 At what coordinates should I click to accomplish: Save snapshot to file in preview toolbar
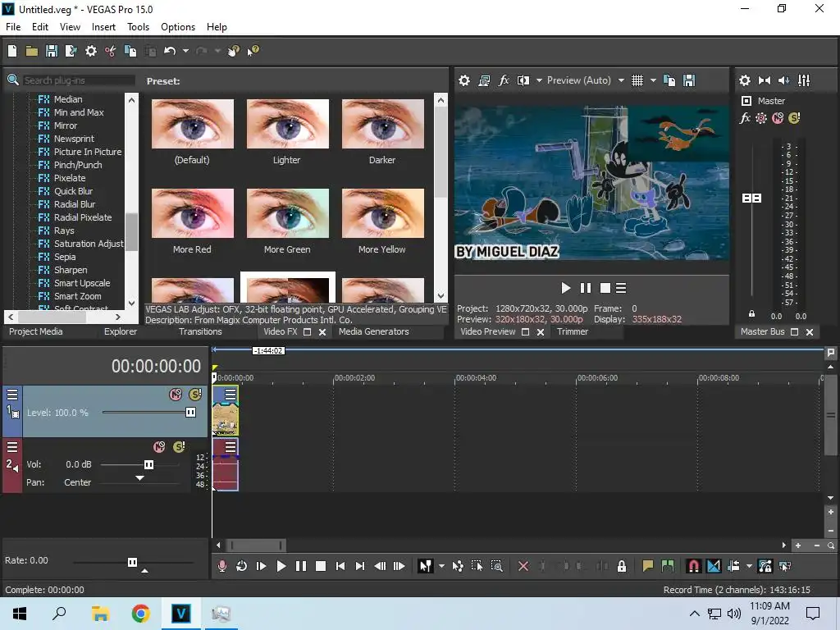click(689, 80)
